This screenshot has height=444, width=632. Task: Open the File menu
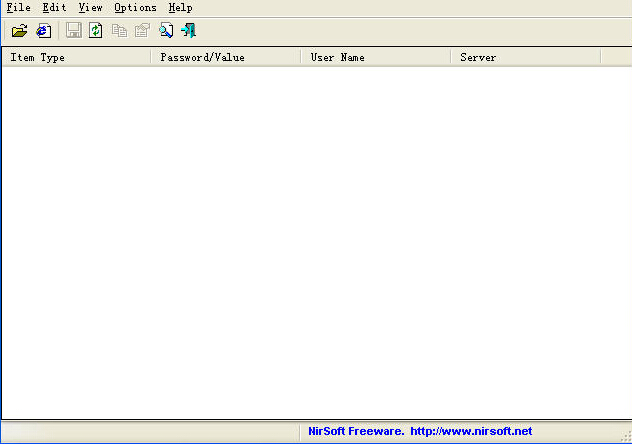pos(18,7)
